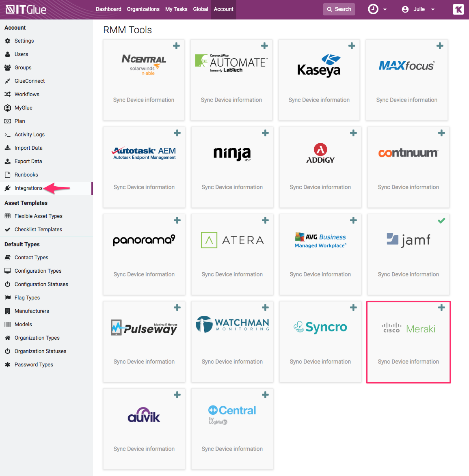Open Configuration Types in sidebar
469x476 pixels.
pos(38,271)
